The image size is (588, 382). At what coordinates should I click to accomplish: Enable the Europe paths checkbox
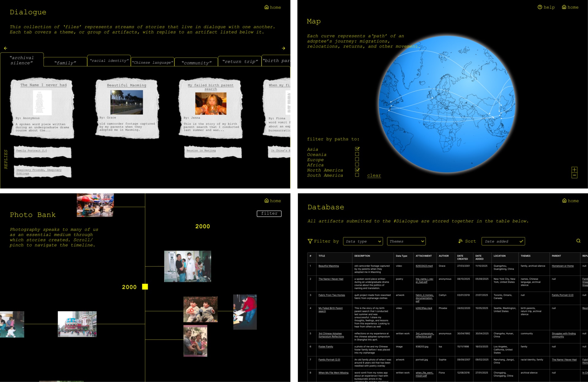357,159
